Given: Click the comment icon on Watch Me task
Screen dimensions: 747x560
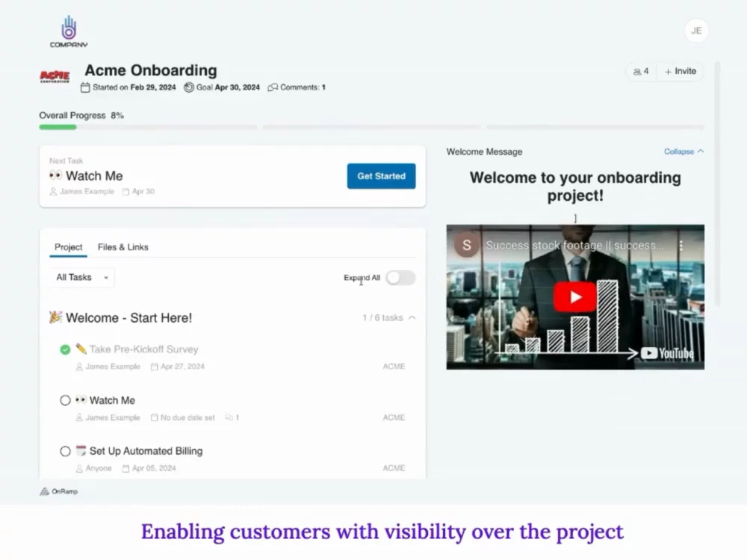Looking at the screenshot, I should (229, 418).
